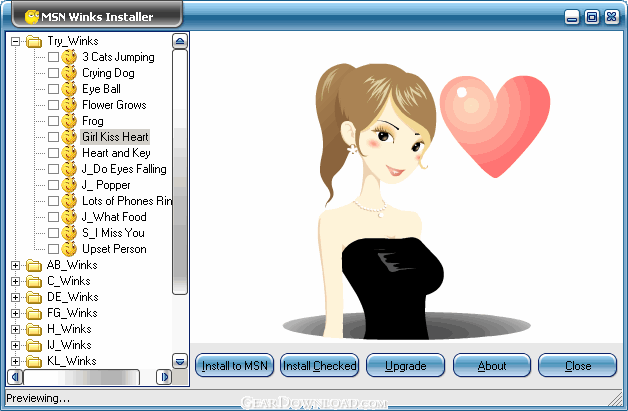Tick the Eye Ball checkbox
The height and width of the screenshot is (411, 628).
pyautogui.click(x=53, y=89)
